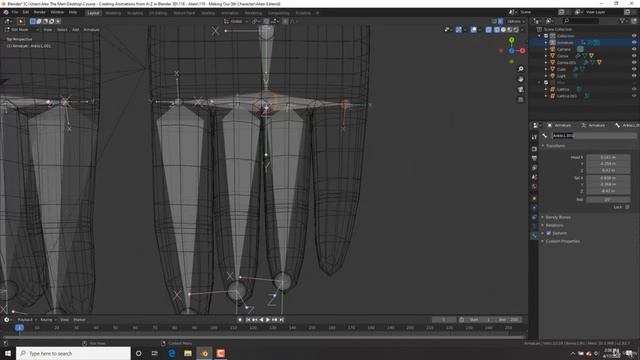The width and height of the screenshot is (640, 360).
Task: Click the X axis on navigation gizmo
Action: tap(522, 51)
